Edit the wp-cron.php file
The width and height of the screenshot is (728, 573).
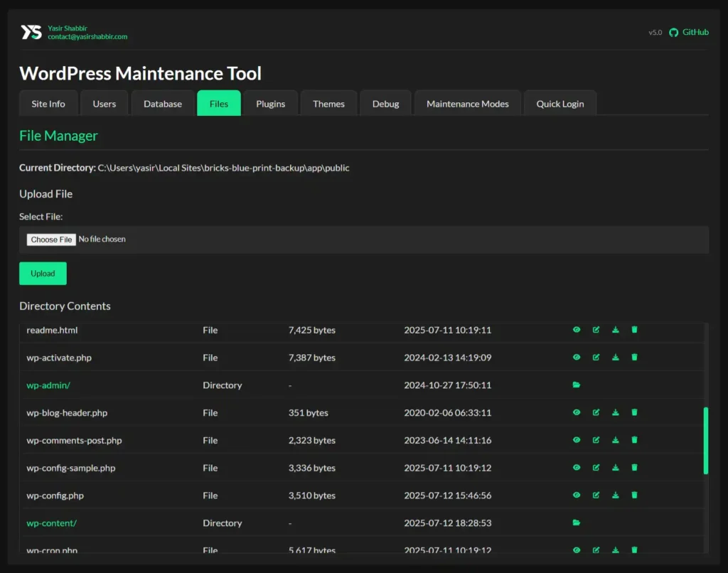[596, 550]
